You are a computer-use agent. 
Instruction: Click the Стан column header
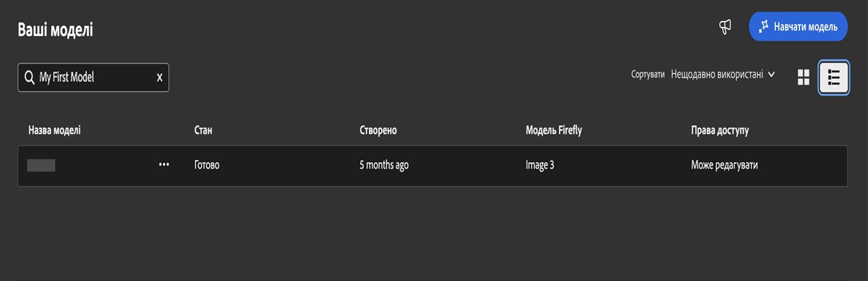coord(203,130)
